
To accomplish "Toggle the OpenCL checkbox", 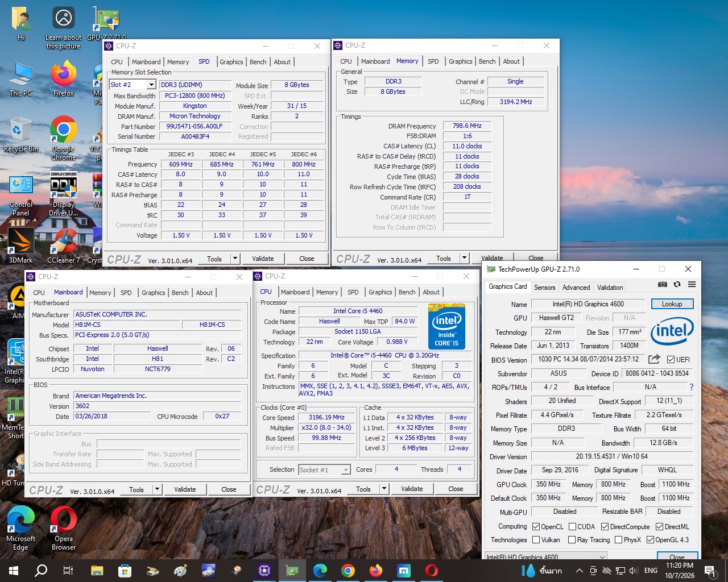I will 536,527.
